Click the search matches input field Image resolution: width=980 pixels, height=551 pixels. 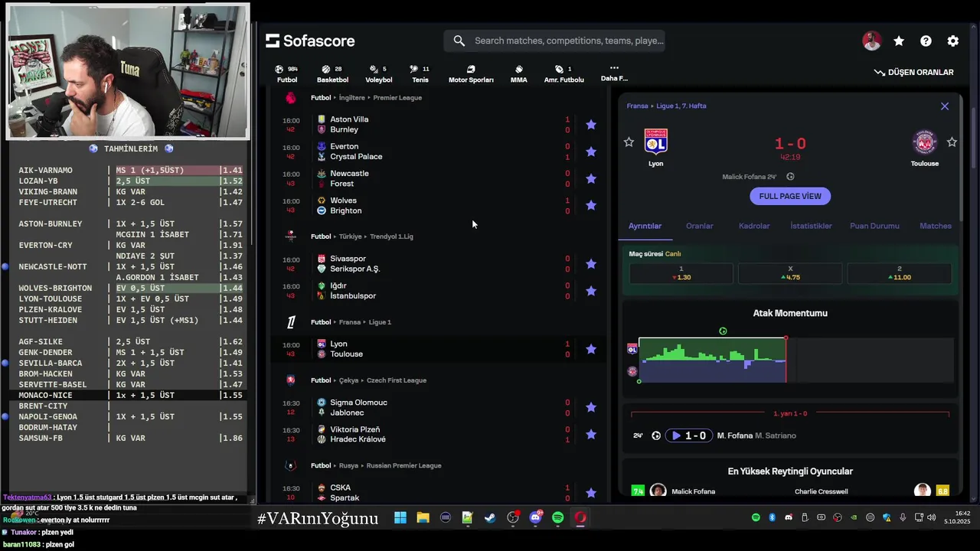coord(554,41)
